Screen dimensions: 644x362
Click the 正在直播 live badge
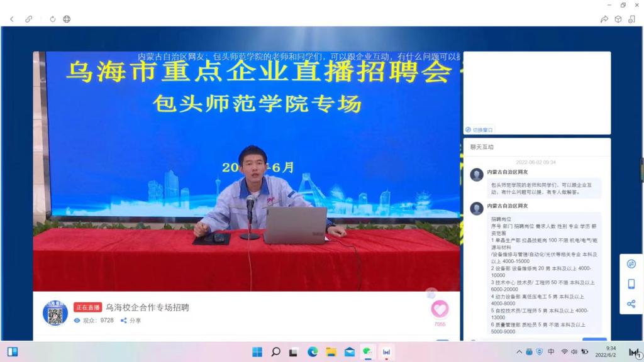[87, 307]
